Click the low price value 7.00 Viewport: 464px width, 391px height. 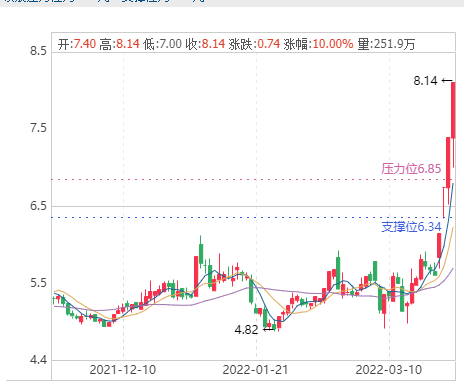point(171,44)
